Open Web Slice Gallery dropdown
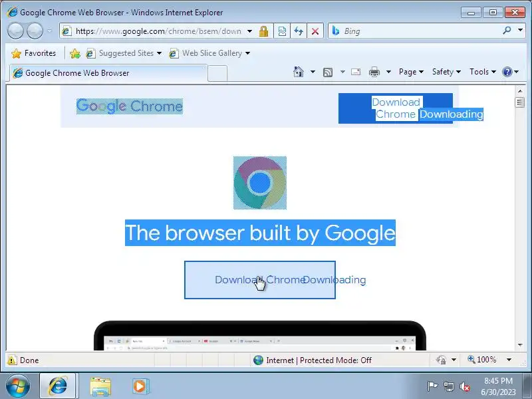 pyautogui.click(x=209, y=53)
